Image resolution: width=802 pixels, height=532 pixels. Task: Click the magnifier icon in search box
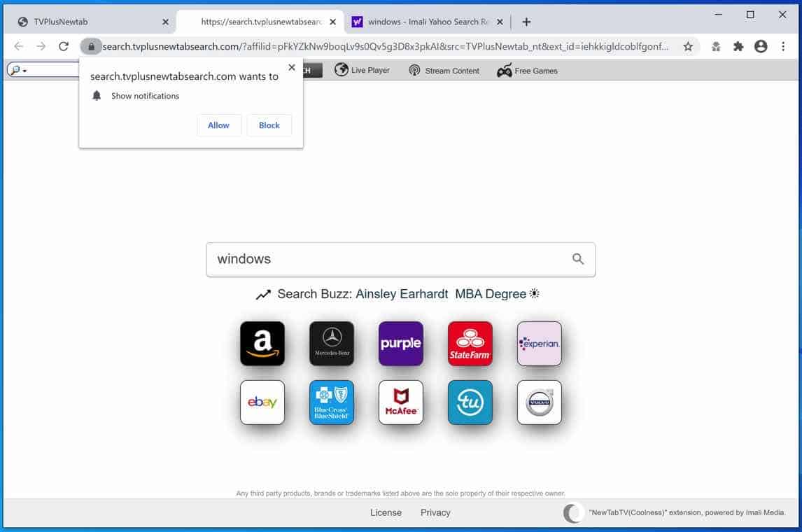click(x=578, y=259)
